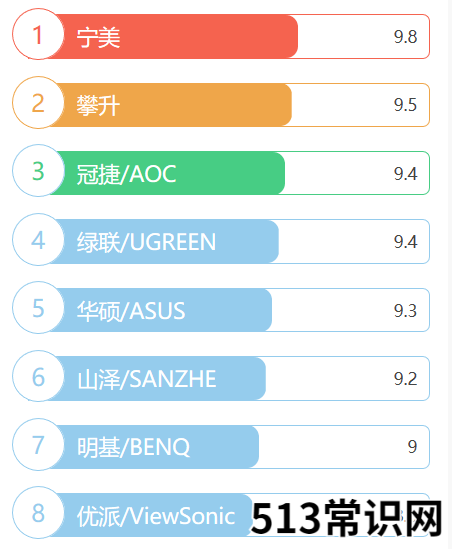Click the 9.2 score value
Screen dimensions: 452x549
tap(405, 378)
